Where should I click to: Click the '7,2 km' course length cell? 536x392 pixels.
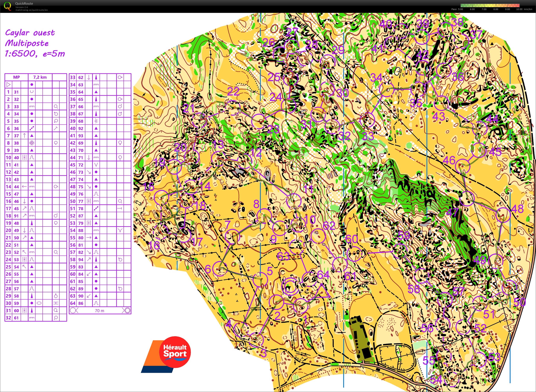[x=40, y=77]
